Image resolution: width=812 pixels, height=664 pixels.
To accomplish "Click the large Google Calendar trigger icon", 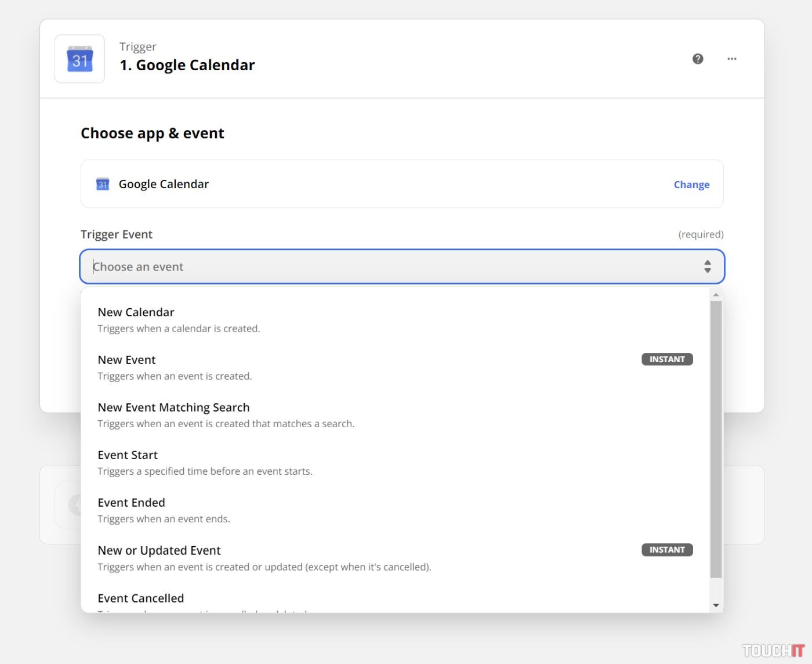I will (79, 59).
